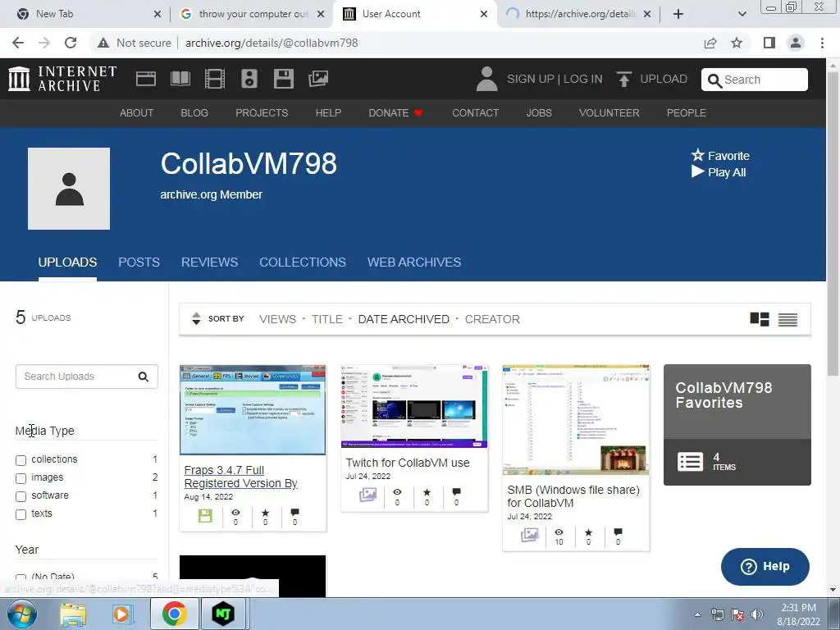Switch to list view layout

coord(787,319)
